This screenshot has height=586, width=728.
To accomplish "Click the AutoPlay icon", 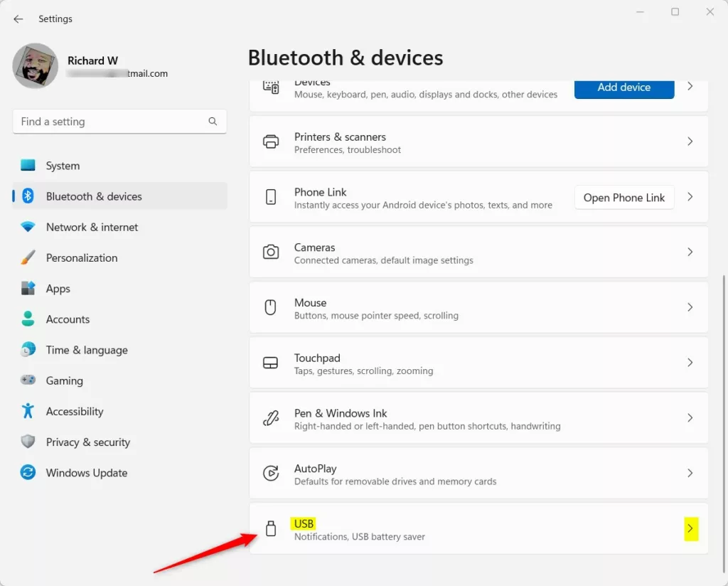I will (x=271, y=473).
